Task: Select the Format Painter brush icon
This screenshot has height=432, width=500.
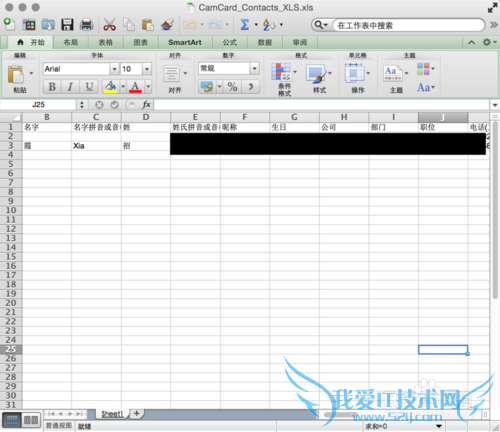Action: (167, 25)
